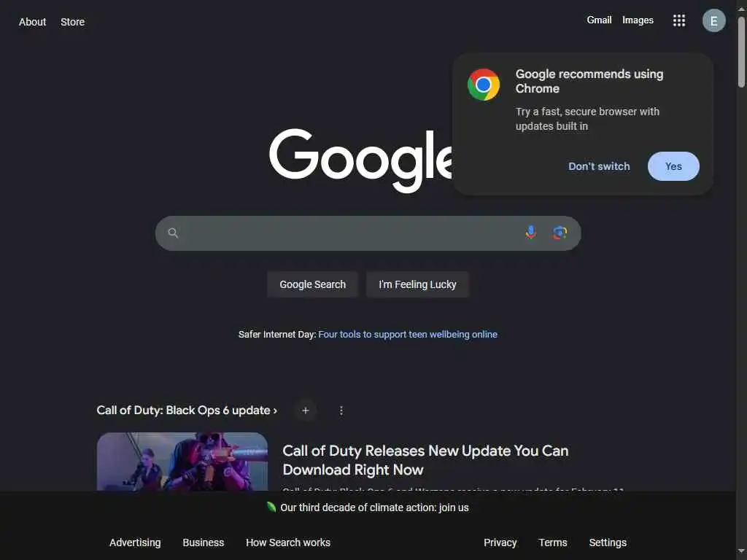Screen dimensions: 747x560
Task: Open the Call of Duty news thumbnail
Action: 182,462
